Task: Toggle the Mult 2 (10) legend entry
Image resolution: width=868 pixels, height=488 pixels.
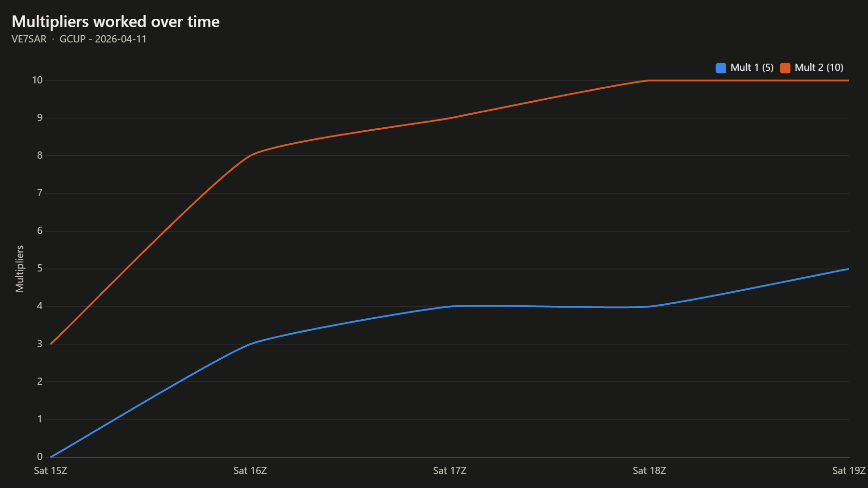Action: [812, 68]
